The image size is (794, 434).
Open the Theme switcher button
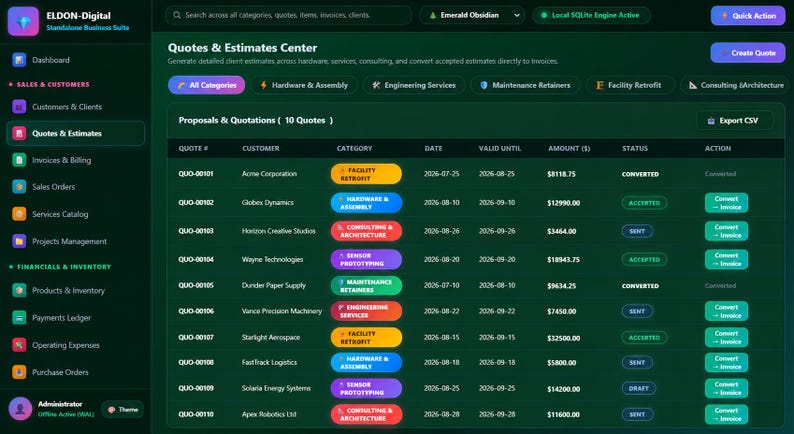click(123, 410)
